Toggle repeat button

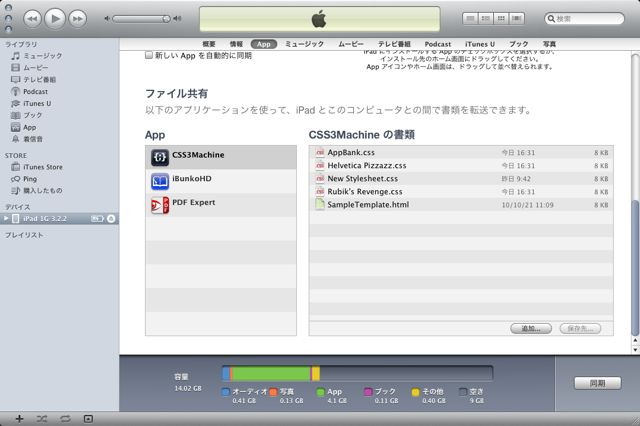(x=65, y=419)
